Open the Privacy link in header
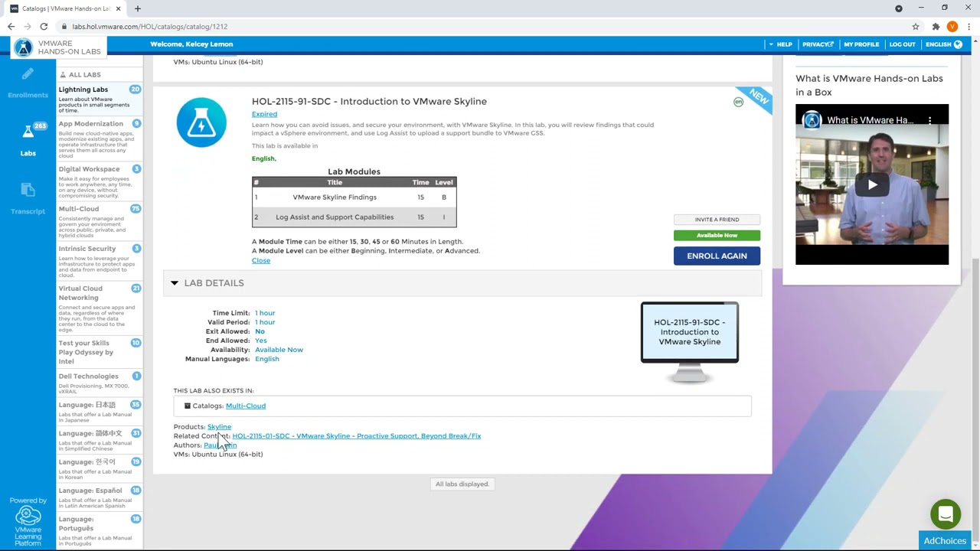This screenshot has width=980, height=551. click(x=818, y=44)
